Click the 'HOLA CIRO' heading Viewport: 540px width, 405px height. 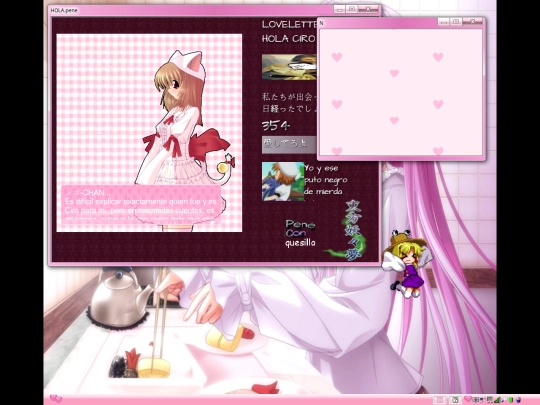(x=289, y=39)
